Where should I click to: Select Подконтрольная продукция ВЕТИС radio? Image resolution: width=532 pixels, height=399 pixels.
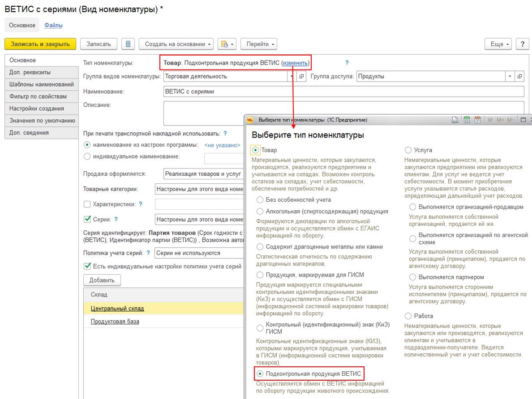tap(260, 374)
